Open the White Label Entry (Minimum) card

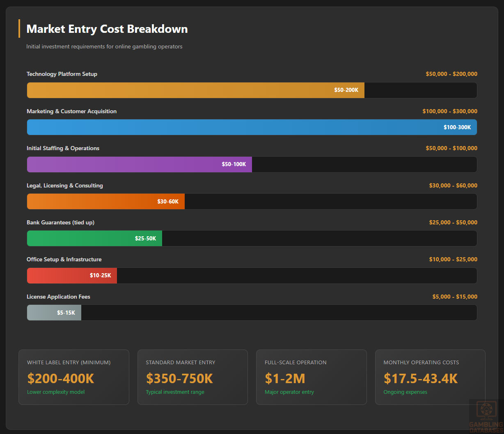74,377
